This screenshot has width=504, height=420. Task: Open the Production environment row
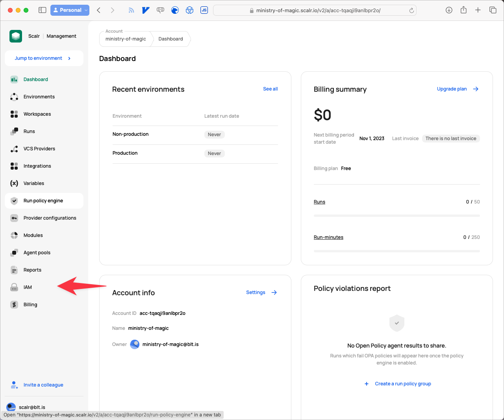pyautogui.click(x=195, y=154)
